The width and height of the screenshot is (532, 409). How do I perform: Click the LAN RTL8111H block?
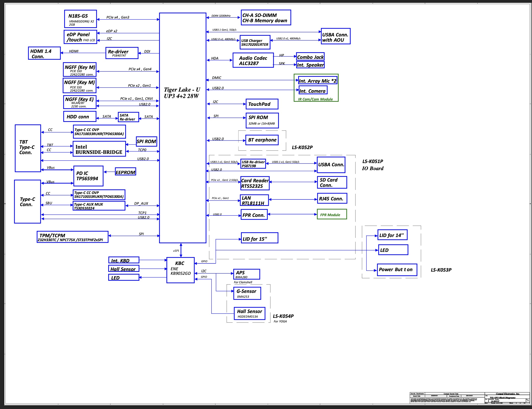(254, 200)
